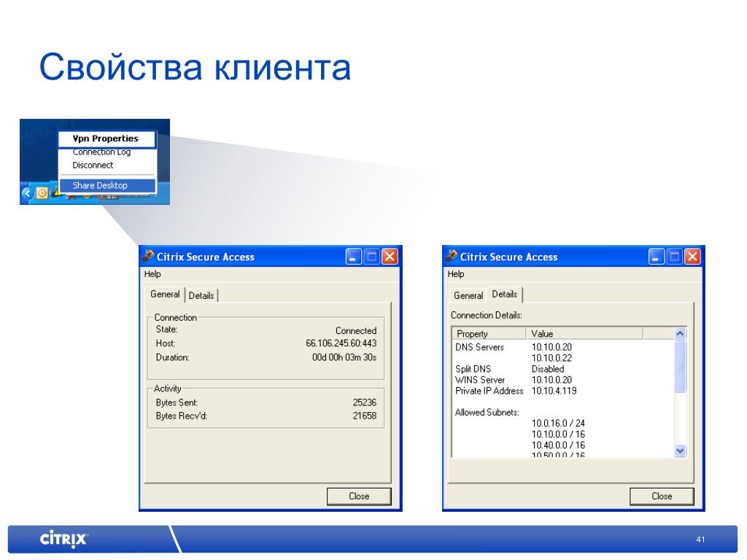
Task: Click DNS value 10.10.0.22
Action: click(551, 358)
